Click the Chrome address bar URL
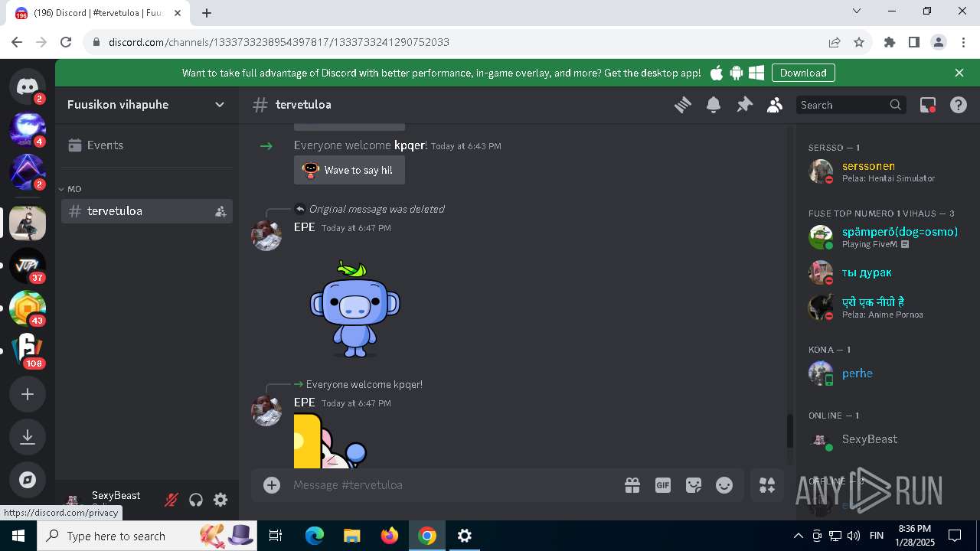This screenshot has width=980, height=551. [279, 42]
